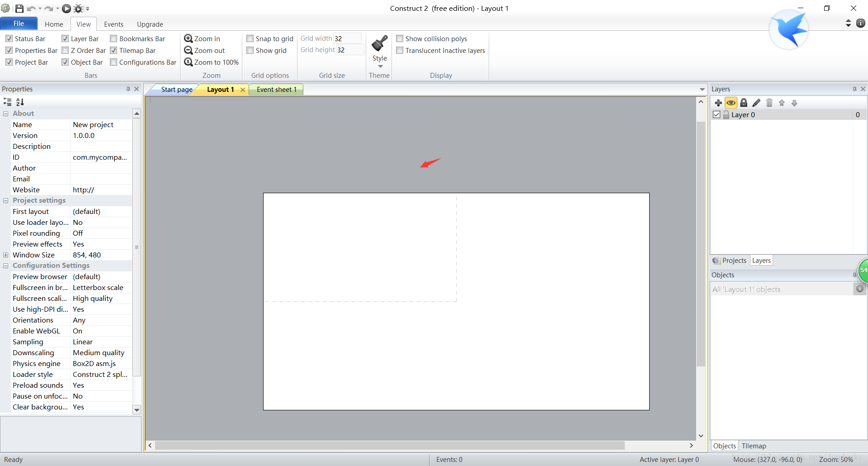Click the alphabetical sort icon in Properties
Viewport: 868px width, 466px height.
[20, 102]
